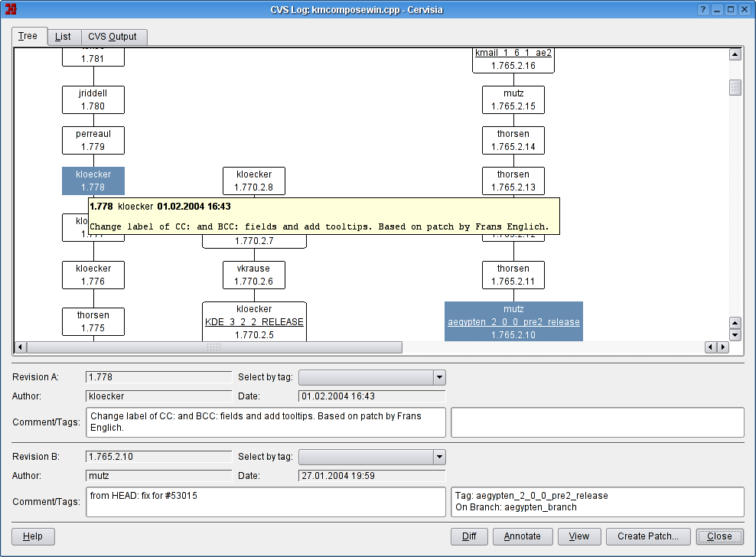The height and width of the screenshot is (557, 756).
Task: Select revision node thorsen 1.775
Action: click(x=93, y=321)
